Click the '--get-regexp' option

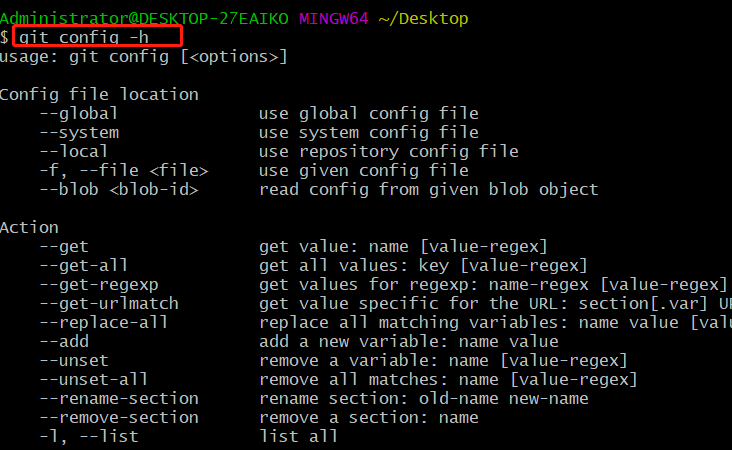point(99,285)
